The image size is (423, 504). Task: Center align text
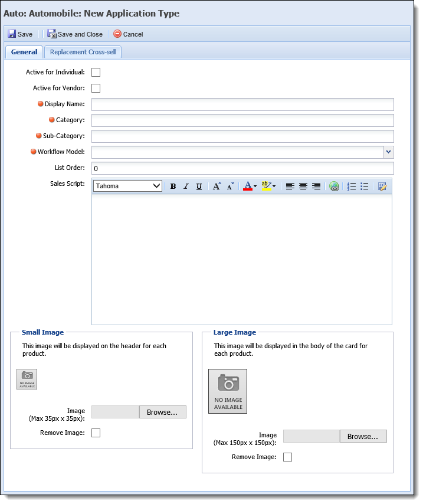[303, 186]
